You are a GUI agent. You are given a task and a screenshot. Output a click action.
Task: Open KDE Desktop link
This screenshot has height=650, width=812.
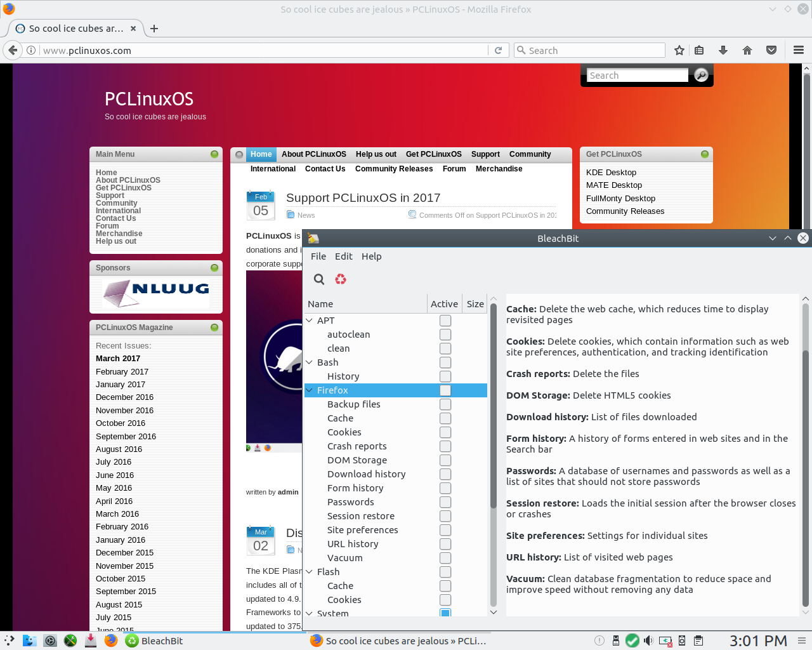point(611,173)
